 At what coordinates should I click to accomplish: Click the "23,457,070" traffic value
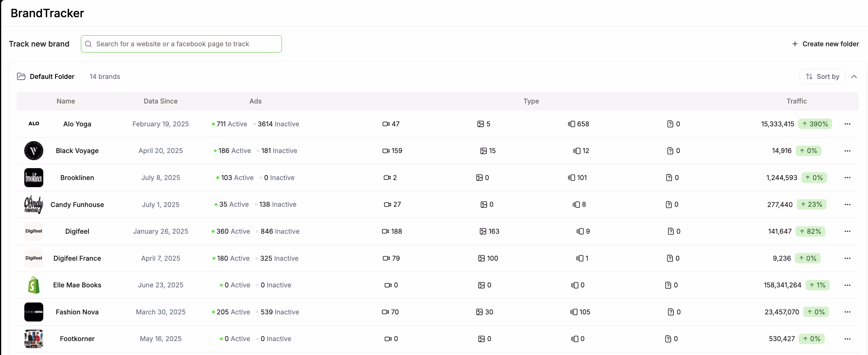click(782, 312)
